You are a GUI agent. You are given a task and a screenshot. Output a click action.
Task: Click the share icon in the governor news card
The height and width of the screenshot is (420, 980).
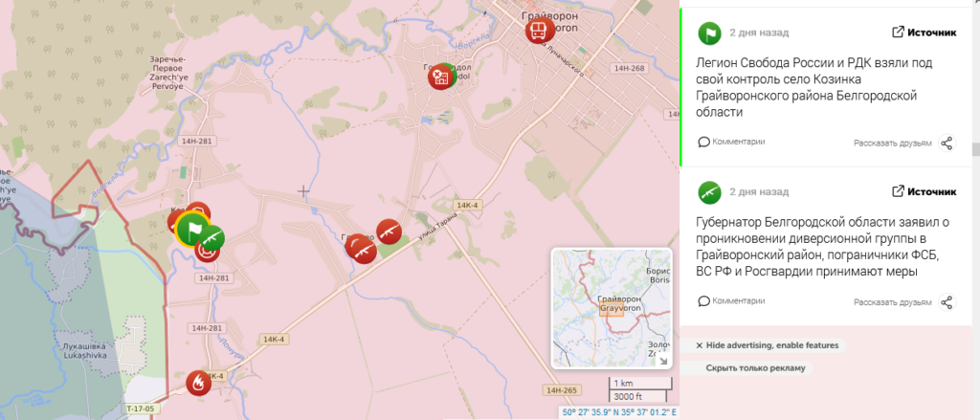(x=947, y=302)
